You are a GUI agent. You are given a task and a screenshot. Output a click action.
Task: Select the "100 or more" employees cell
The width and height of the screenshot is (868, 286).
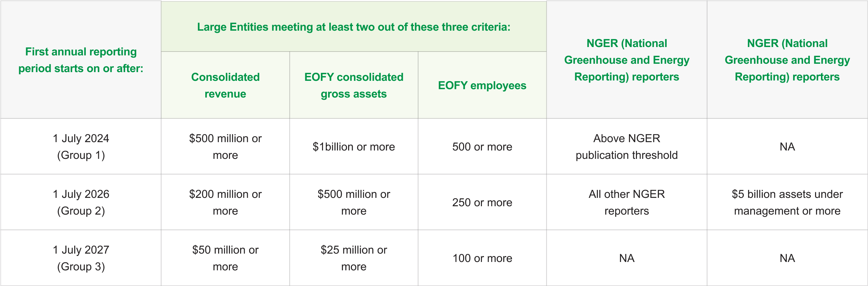[x=482, y=258]
